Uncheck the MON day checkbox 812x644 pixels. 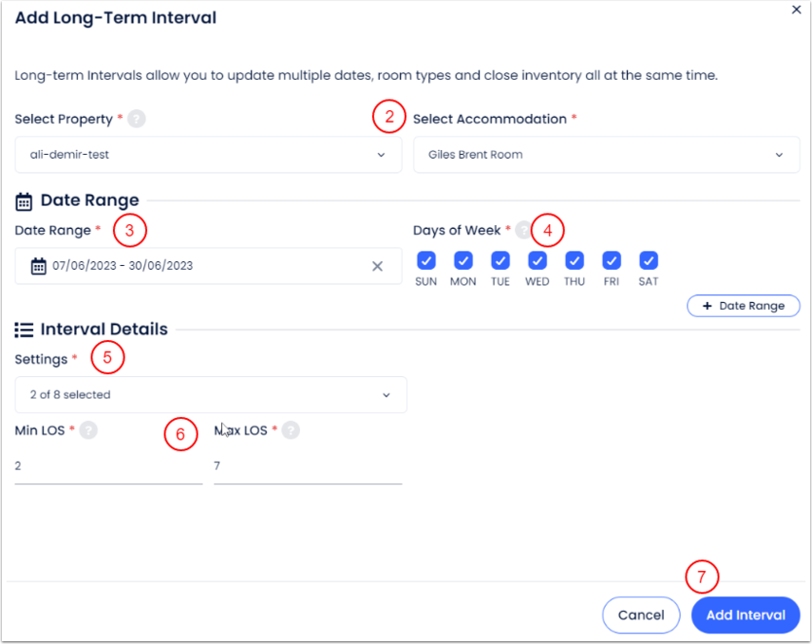point(463,260)
